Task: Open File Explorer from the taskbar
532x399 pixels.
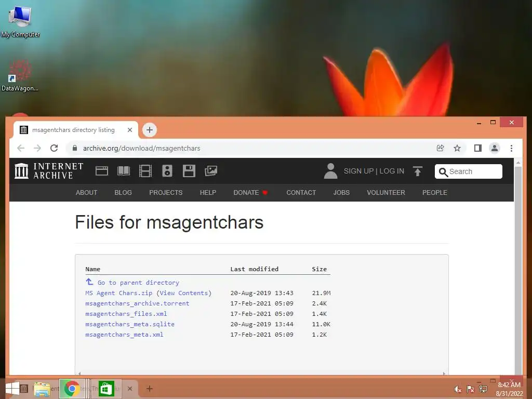Action: (x=42, y=389)
